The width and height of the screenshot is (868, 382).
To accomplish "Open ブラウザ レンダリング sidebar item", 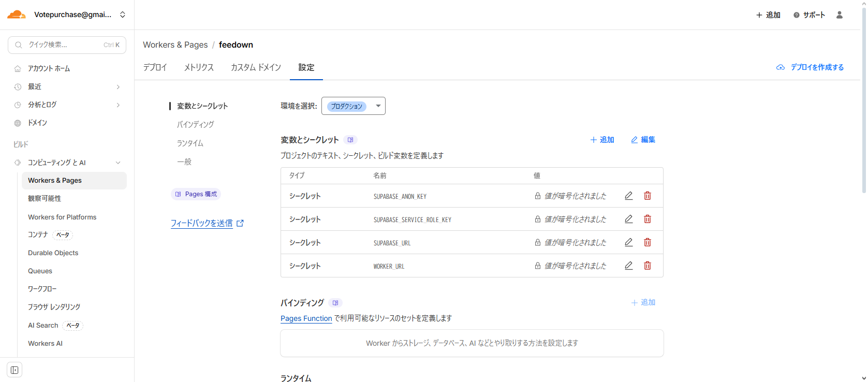I will [x=54, y=307].
